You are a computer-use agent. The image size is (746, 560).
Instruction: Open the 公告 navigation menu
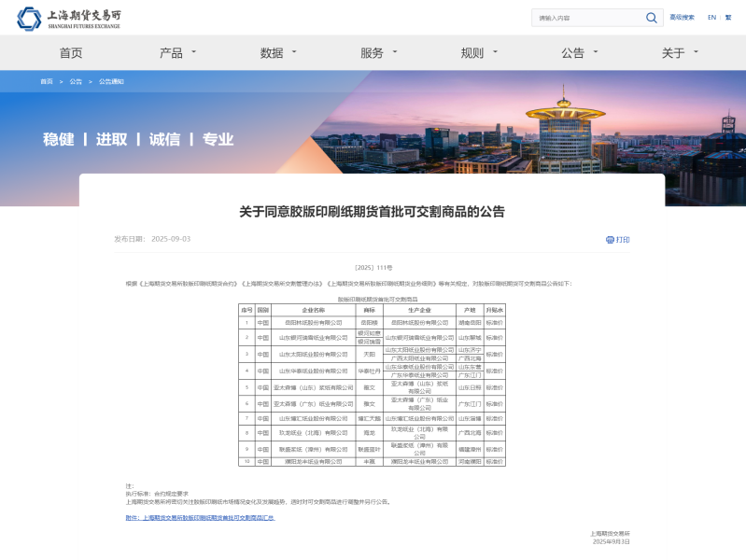579,53
